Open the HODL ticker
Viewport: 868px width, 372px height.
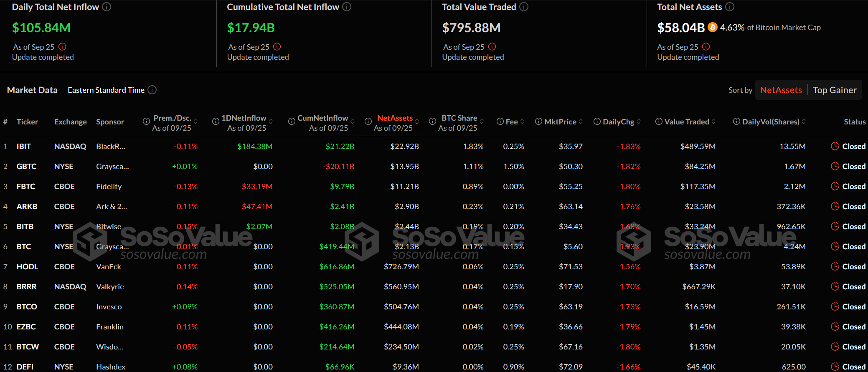click(27, 266)
